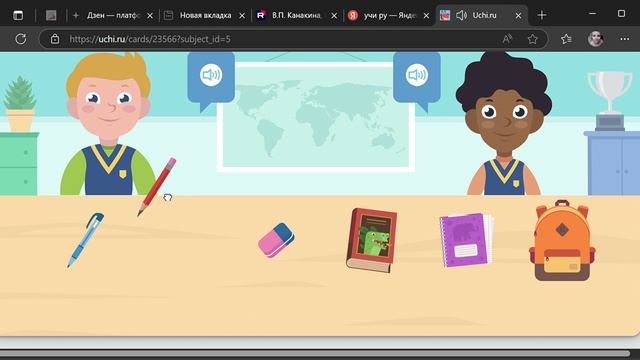Click the uchi.ru address bar URL
This screenshot has height=360, width=640.
150,39
